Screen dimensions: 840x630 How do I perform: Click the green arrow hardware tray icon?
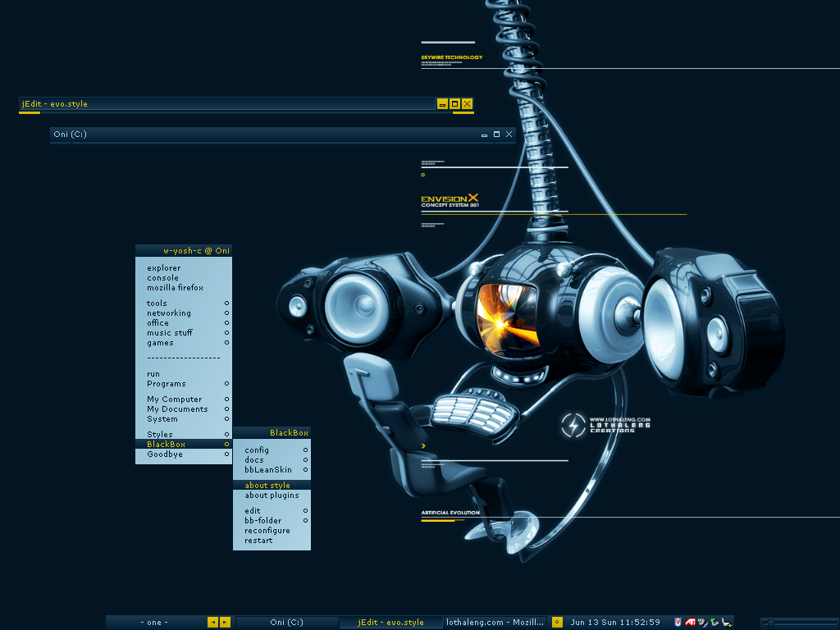pos(714,622)
